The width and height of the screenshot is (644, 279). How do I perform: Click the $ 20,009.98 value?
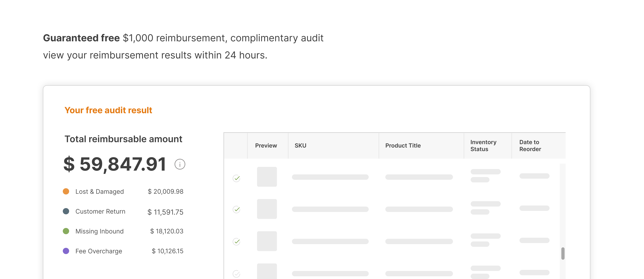(165, 192)
